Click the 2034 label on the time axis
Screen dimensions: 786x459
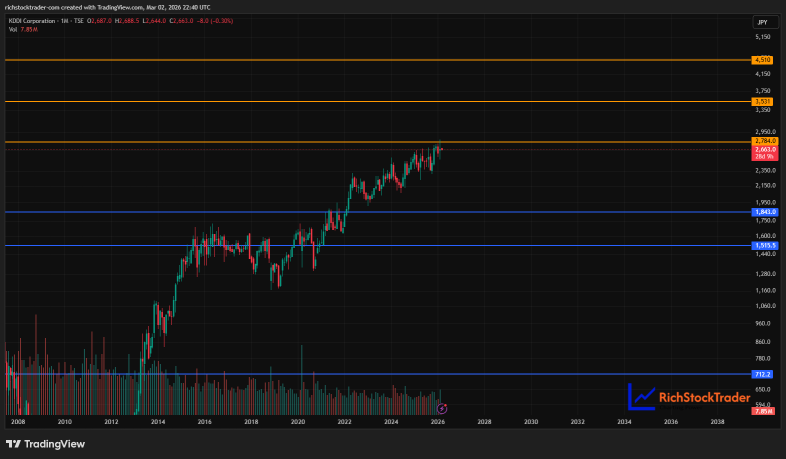pos(624,422)
